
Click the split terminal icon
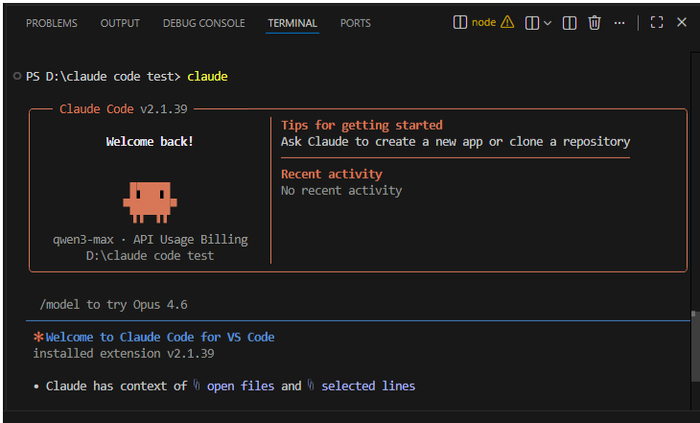coord(532,23)
